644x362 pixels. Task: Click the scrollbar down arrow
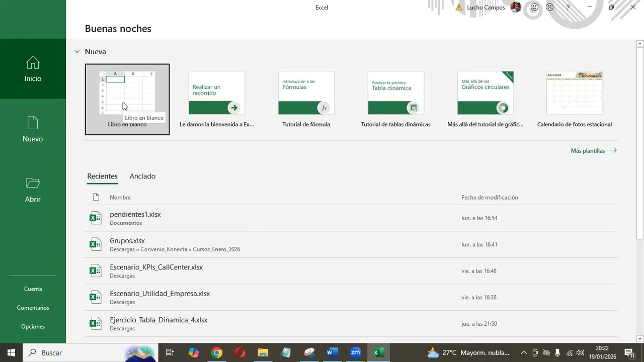(640, 339)
